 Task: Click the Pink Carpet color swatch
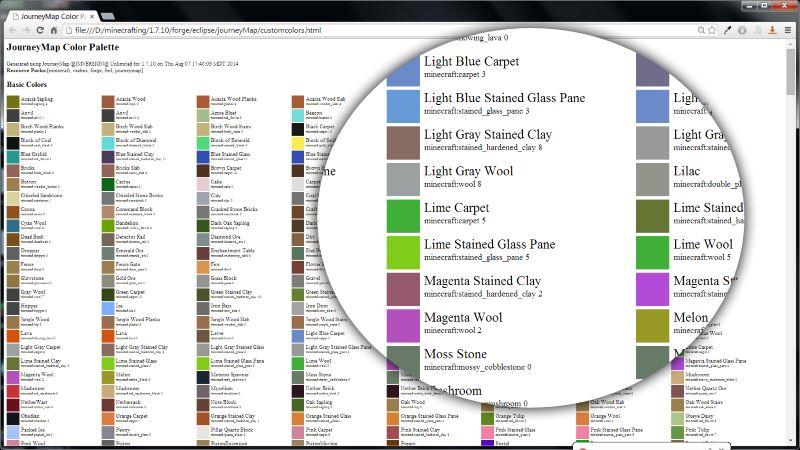298,432
